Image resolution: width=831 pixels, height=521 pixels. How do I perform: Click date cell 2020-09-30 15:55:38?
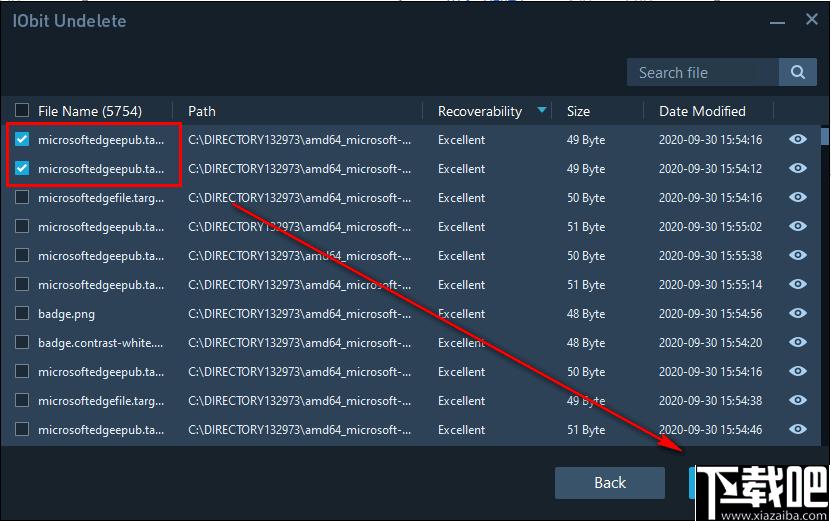tap(710, 256)
